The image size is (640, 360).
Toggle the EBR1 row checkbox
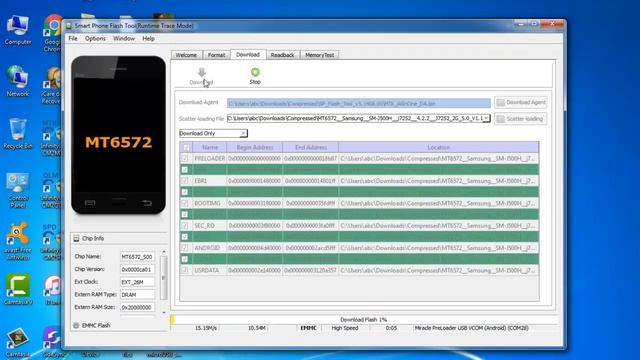185,181
